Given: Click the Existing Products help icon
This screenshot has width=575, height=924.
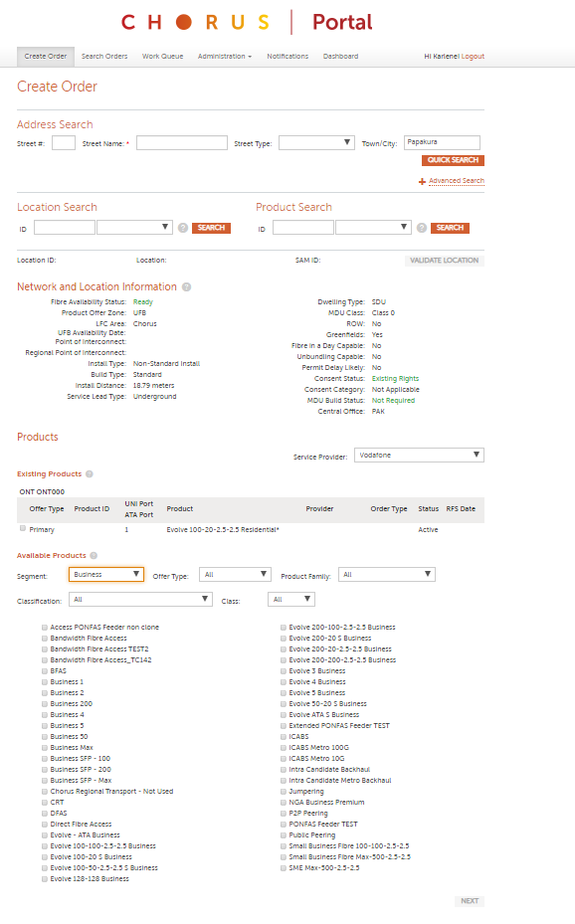Looking at the screenshot, I should tap(89, 473).
